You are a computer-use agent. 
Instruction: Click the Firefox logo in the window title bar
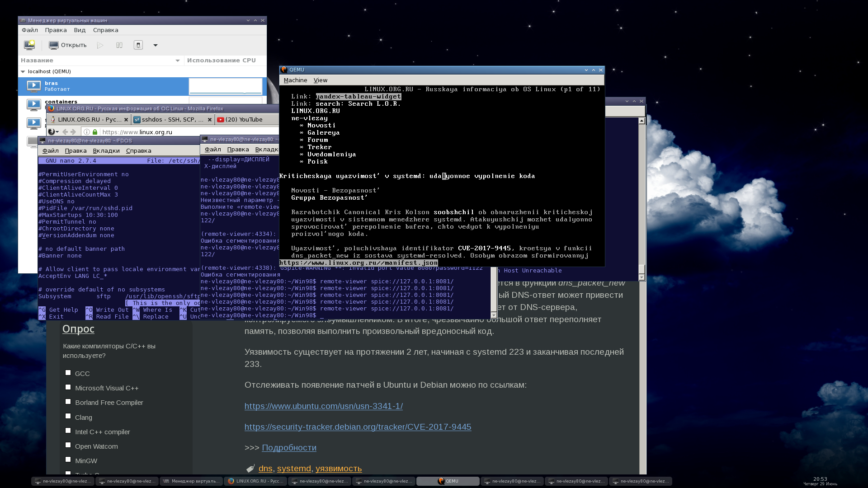tap(51, 108)
